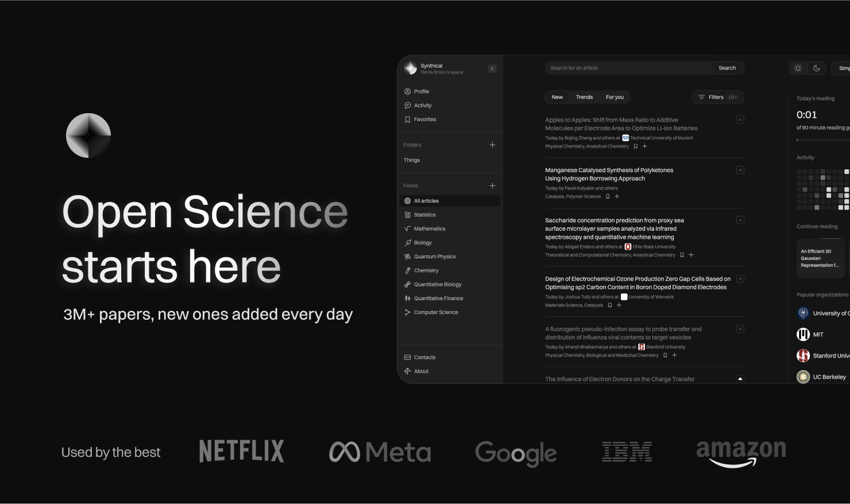850x504 pixels.
Task: Select the Trends tab
Action: tap(584, 97)
